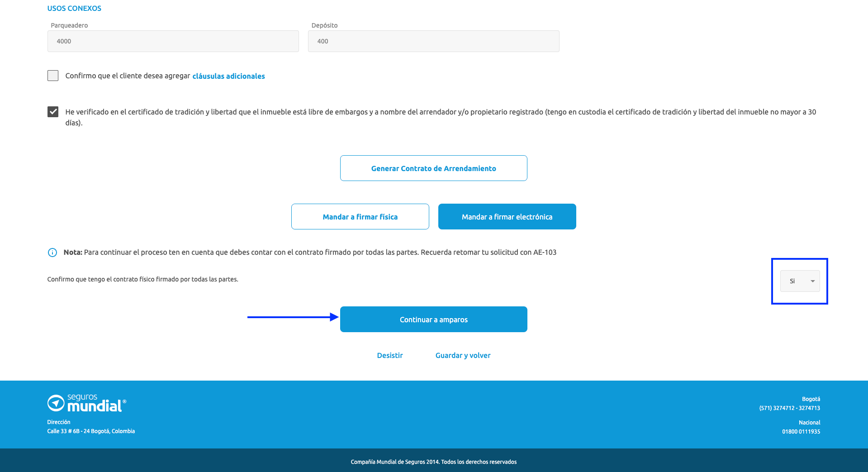This screenshot has height=472, width=868.
Task: Open the Si dropdown for signed contract
Action: pyautogui.click(x=800, y=281)
